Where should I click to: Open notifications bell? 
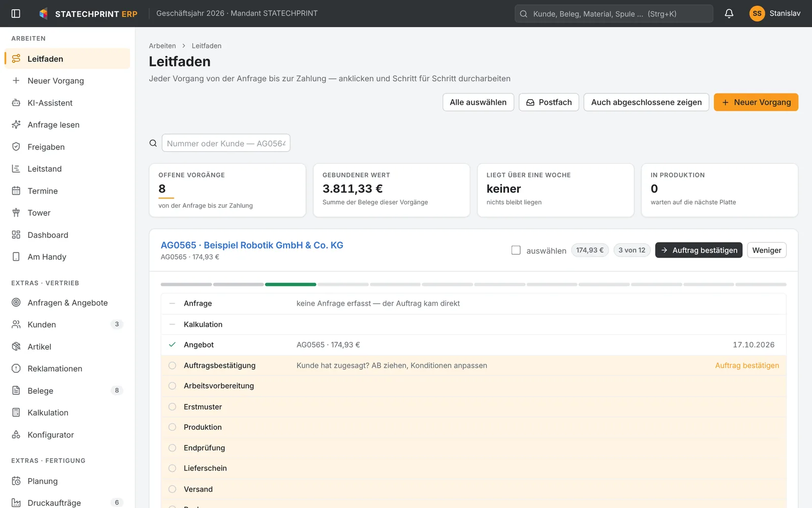tap(729, 14)
